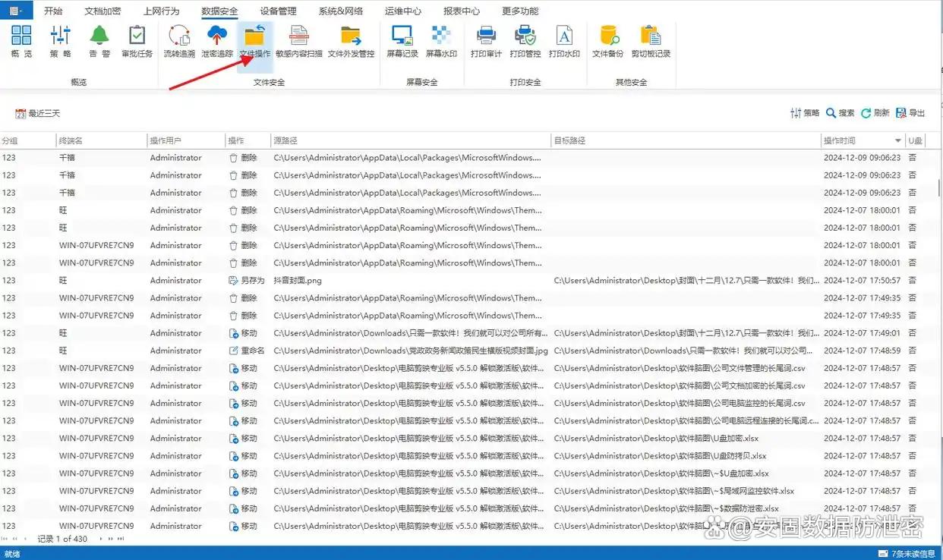Click the 操作时间 column sort arrow
Viewport: 943px width, 560px height.
tap(898, 141)
